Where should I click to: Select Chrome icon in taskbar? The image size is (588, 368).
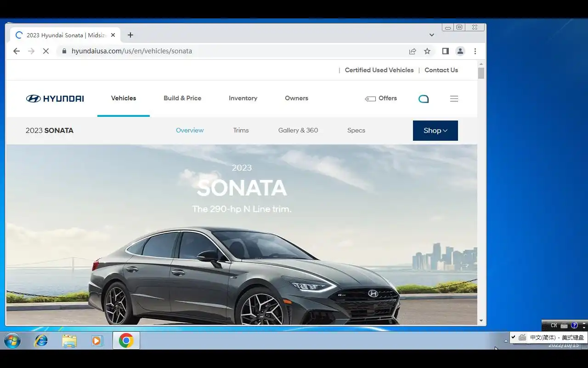[126, 341]
